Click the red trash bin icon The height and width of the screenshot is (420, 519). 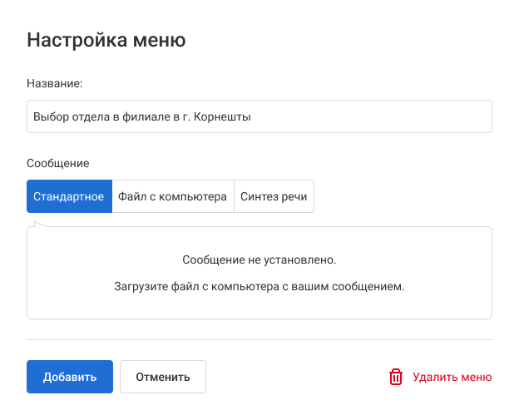pyautogui.click(x=396, y=377)
